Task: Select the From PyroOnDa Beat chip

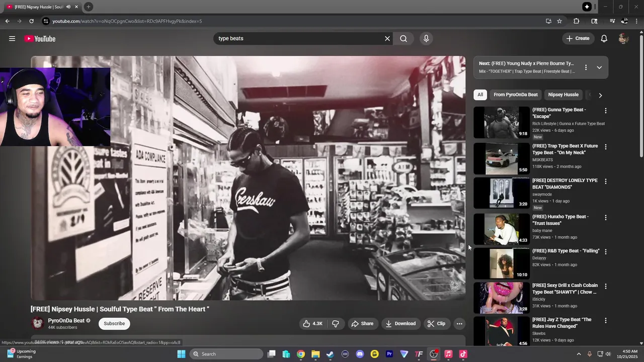Action: tap(516, 95)
